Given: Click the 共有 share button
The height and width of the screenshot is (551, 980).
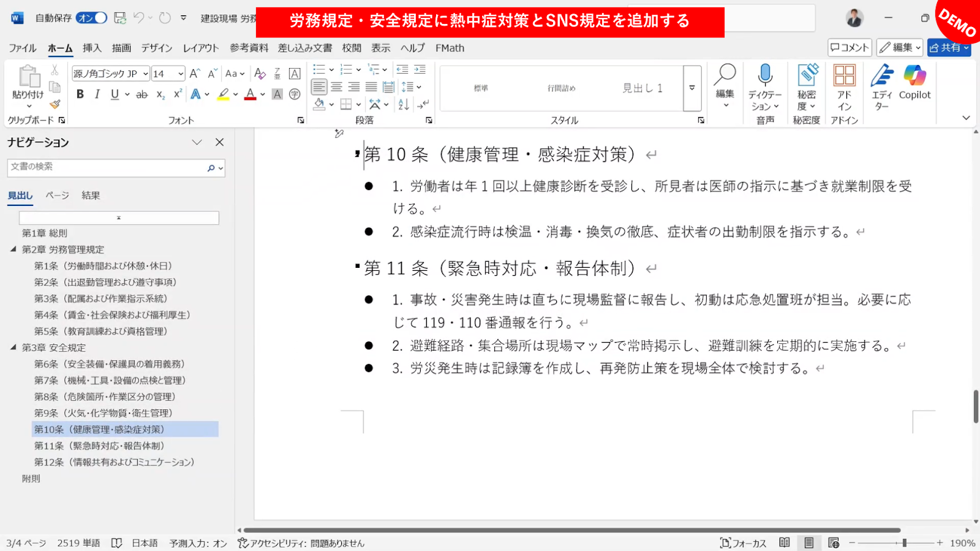Looking at the screenshot, I should pyautogui.click(x=949, y=48).
